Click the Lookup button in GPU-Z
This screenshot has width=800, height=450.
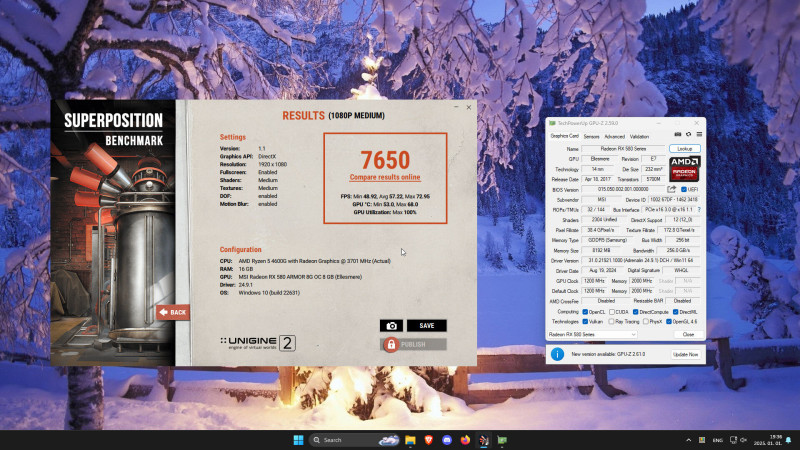(x=685, y=148)
